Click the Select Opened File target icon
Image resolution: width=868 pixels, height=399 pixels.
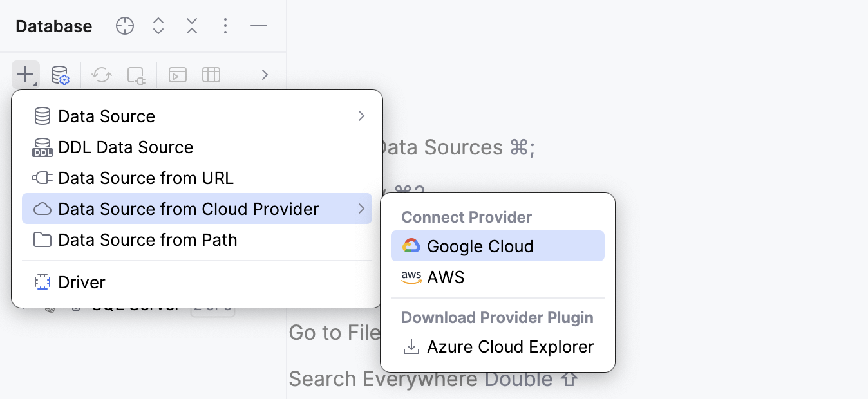[124, 26]
